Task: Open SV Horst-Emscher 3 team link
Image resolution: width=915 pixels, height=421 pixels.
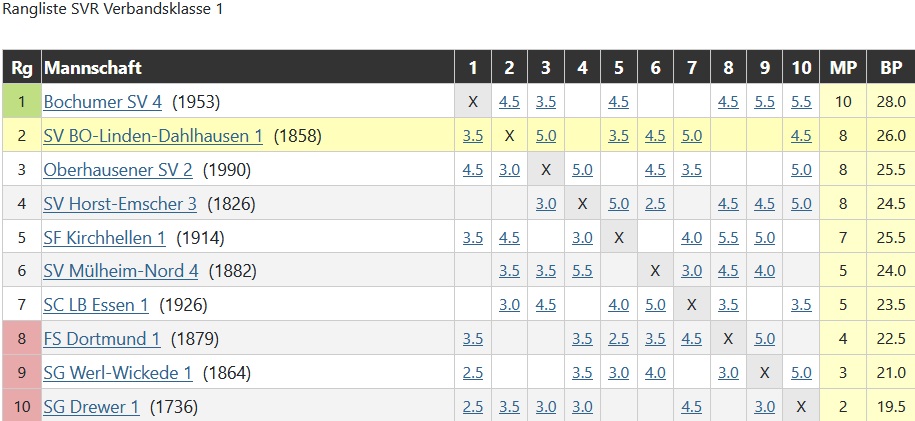Action: 120,203
